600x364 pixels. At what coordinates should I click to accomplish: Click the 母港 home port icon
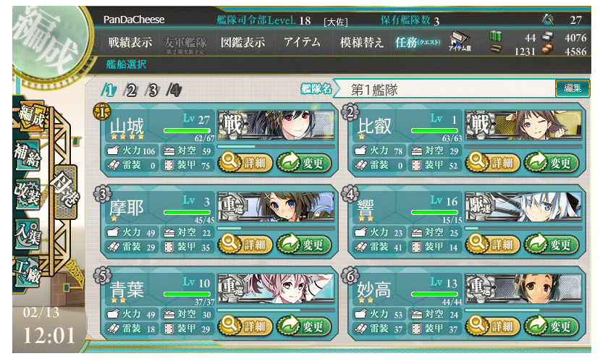66,191
